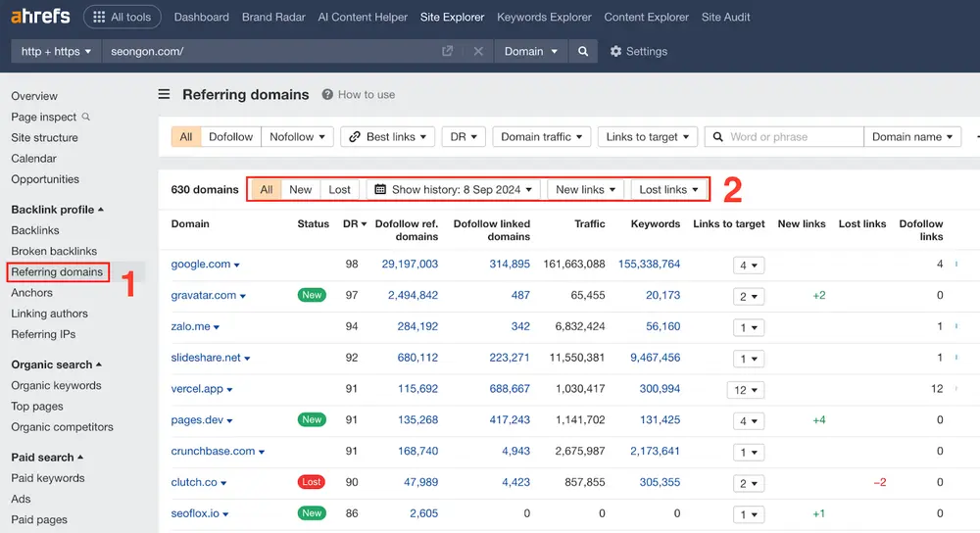
Task: Select the New domains filter
Action: pyautogui.click(x=301, y=189)
